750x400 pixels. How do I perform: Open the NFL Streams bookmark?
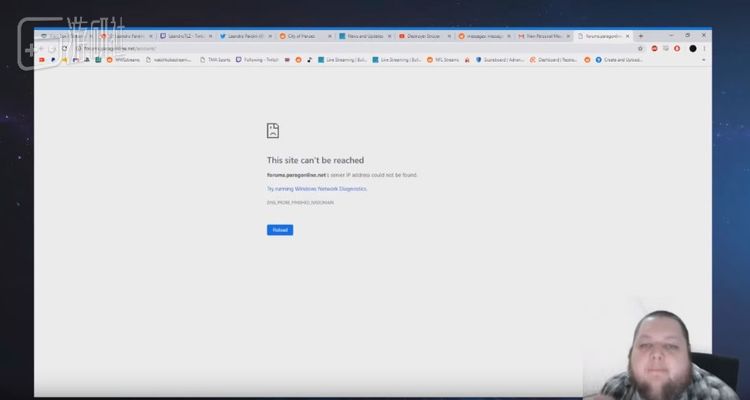point(446,60)
